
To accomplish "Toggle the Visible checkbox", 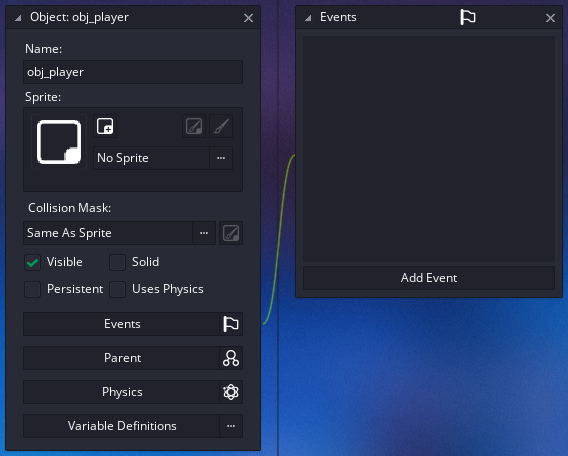I will (33, 262).
